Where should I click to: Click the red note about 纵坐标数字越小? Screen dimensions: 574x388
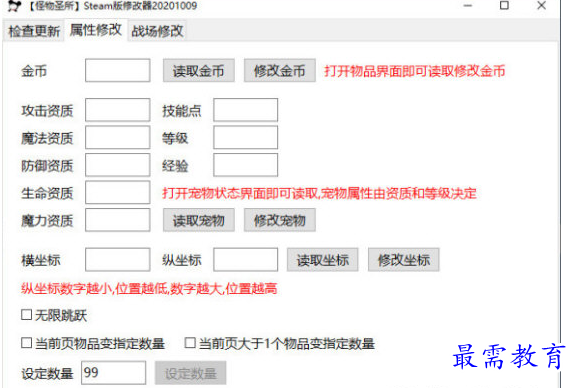(x=149, y=288)
